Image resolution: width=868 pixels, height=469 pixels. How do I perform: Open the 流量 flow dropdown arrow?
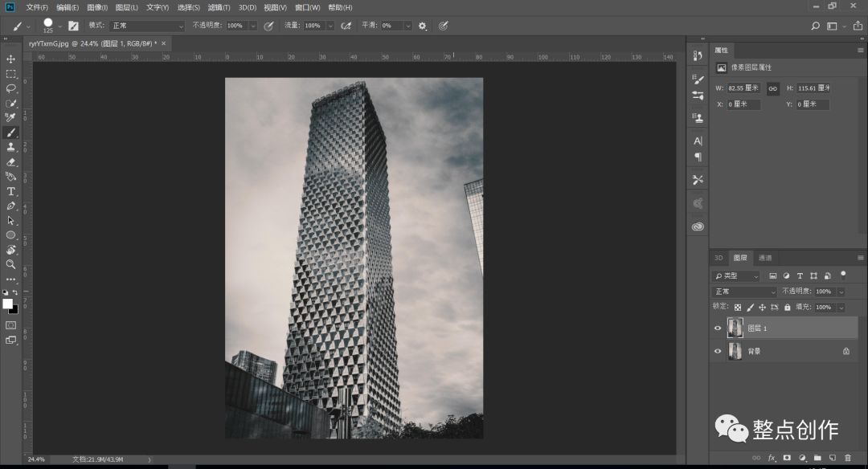tap(330, 26)
